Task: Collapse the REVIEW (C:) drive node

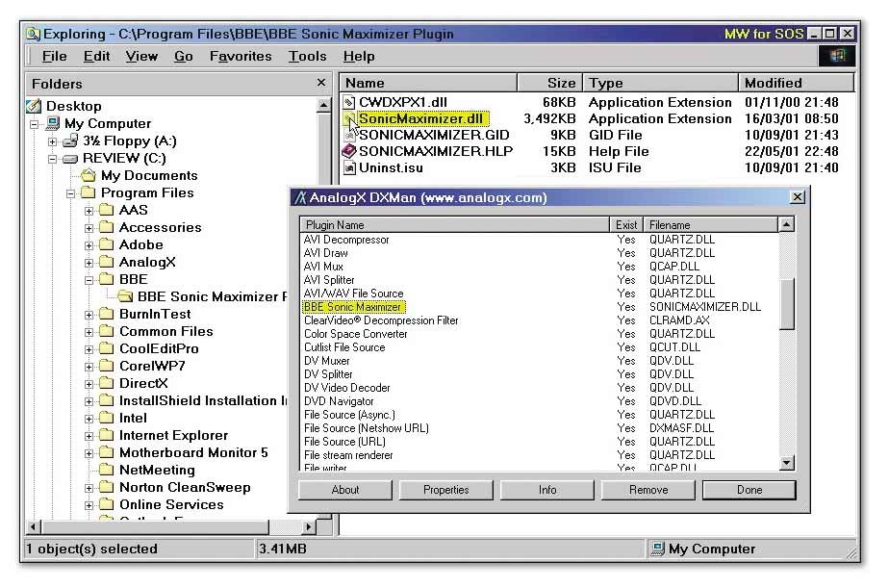Action: pos(53,159)
